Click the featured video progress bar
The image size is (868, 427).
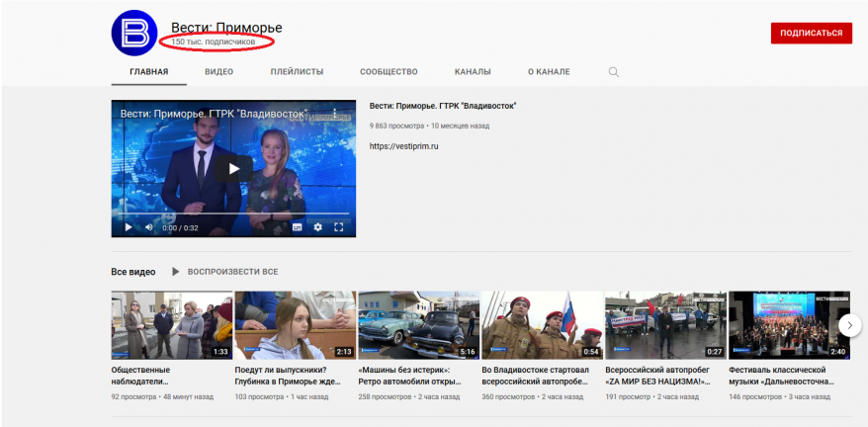[x=233, y=213]
